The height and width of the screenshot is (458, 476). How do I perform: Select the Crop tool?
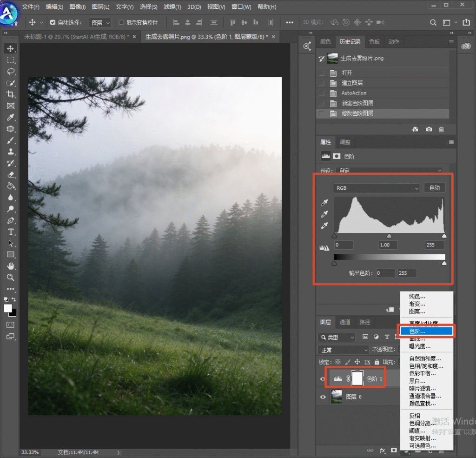(x=11, y=94)
